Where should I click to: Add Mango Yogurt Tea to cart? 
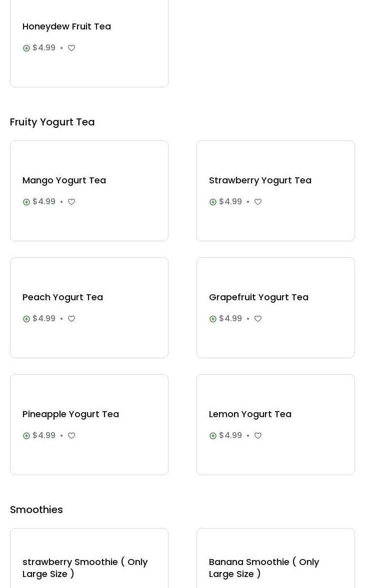(x=26, y=202)
